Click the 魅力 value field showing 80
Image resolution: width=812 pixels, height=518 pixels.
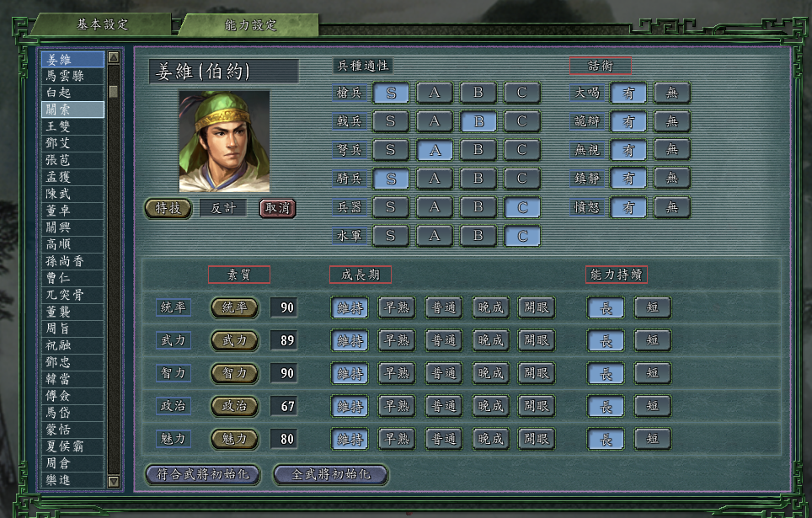[284, 439]
